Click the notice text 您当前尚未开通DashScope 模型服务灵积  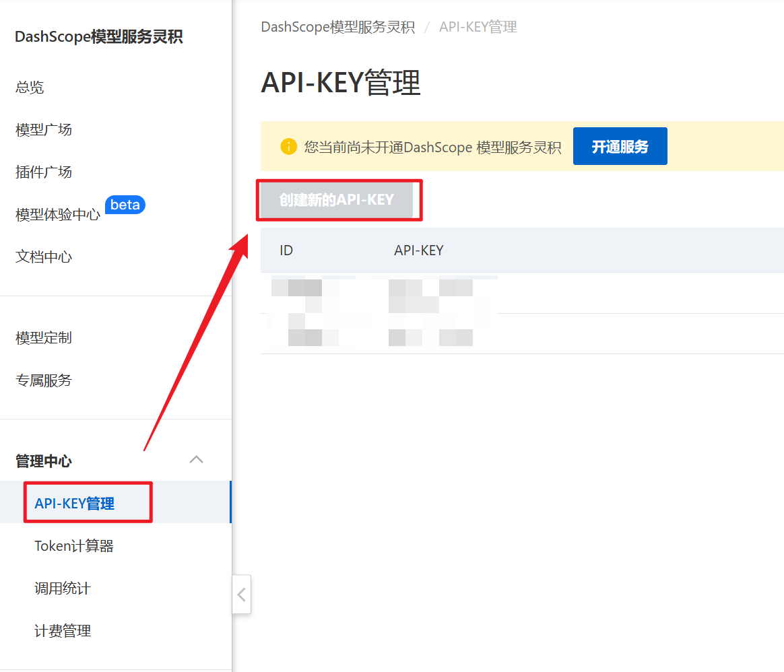[x=432, y=147]
